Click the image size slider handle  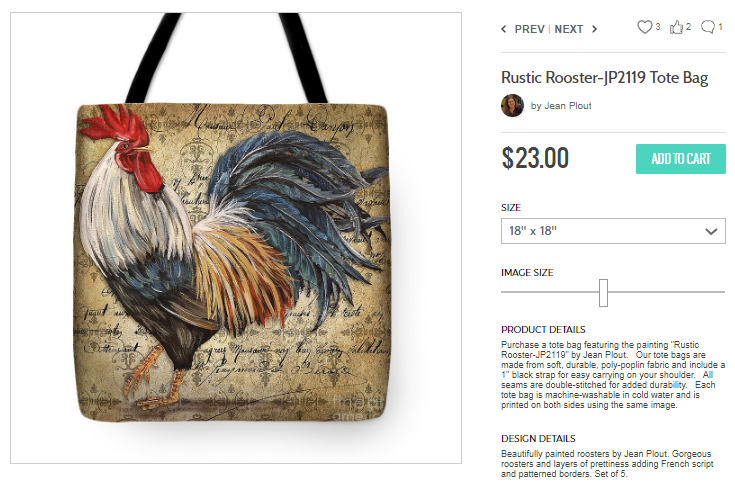603,293
